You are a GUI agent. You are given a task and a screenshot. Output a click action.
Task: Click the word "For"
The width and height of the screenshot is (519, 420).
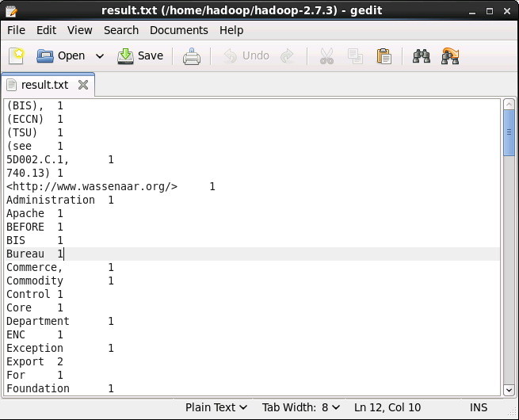[x=16, y=375]
